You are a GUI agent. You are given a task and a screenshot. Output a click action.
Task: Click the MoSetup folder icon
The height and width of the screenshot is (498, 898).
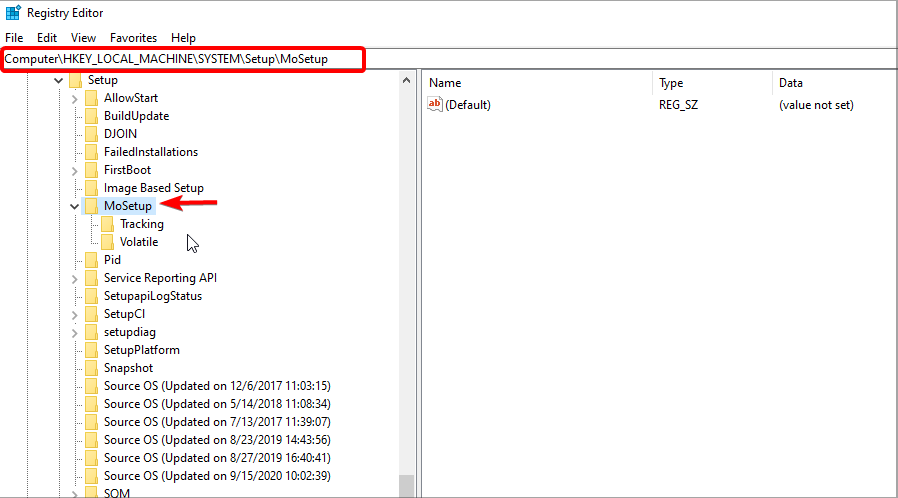[91, 206]
